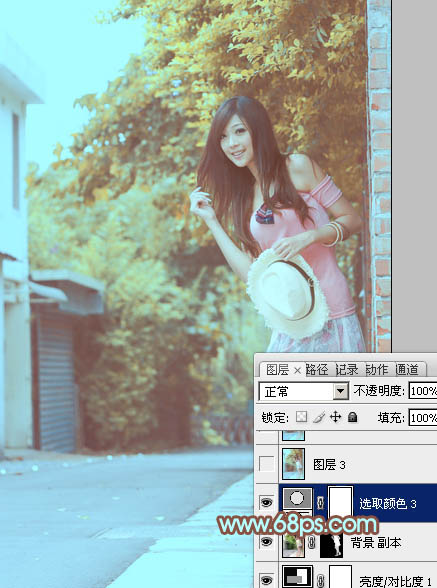Image resolution: width=437 pixels, height=588 pixels.
Task: Click the lock position move icon
Action: pos(335,417)
